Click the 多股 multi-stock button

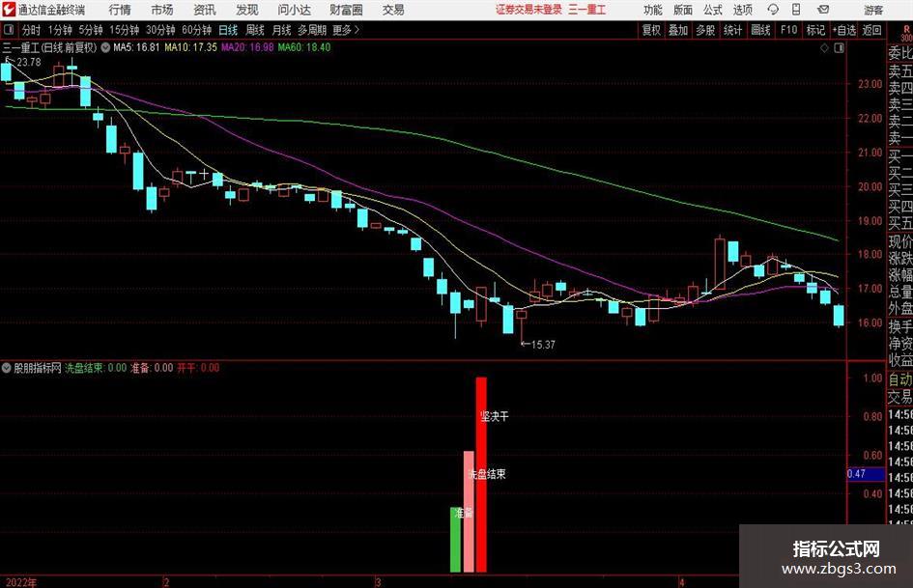(x=705, y=30)
